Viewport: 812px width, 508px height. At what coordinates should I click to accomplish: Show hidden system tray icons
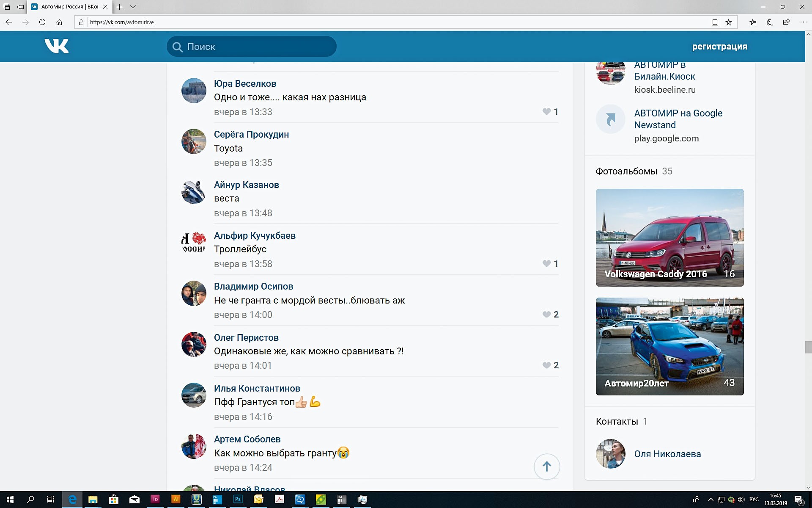[x=710, y=500]
